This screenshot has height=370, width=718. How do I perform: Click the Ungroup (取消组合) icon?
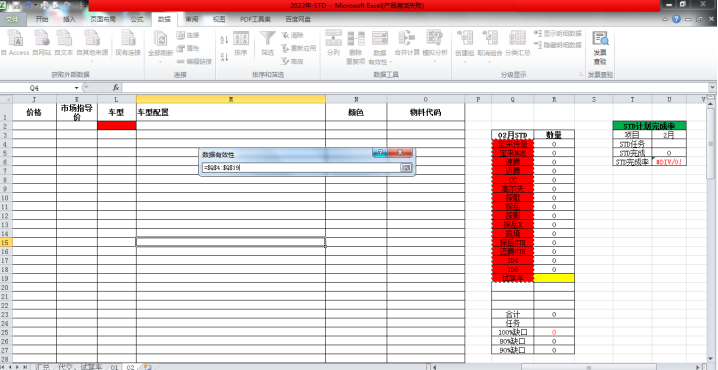coord(490,45)
